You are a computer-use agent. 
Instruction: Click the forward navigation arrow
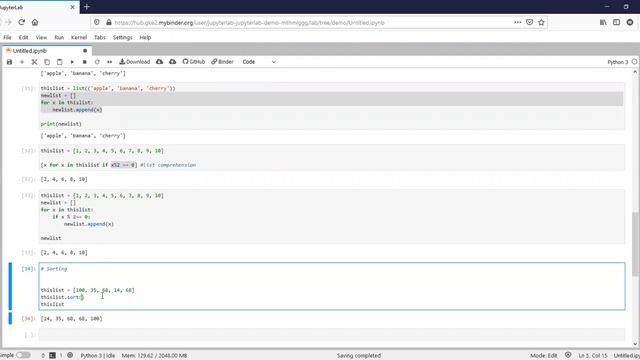[8, 22]
